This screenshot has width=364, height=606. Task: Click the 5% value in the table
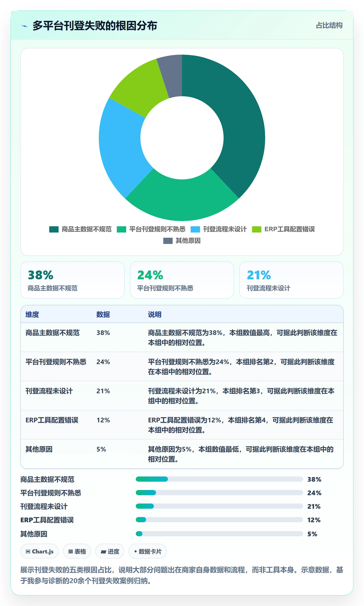click(x=101, y=449)
